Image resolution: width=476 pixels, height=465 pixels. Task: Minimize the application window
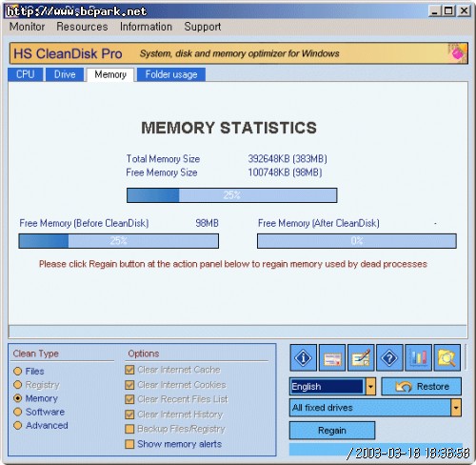435,11
